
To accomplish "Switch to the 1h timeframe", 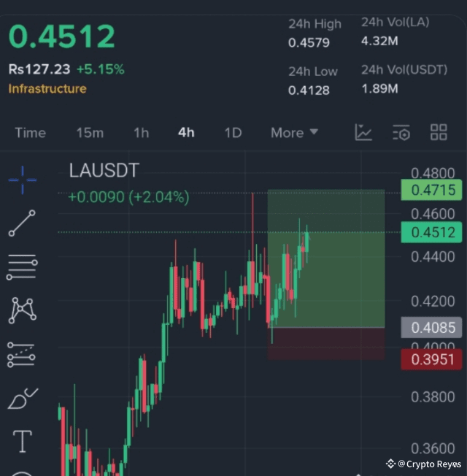I will coord(142,133).
